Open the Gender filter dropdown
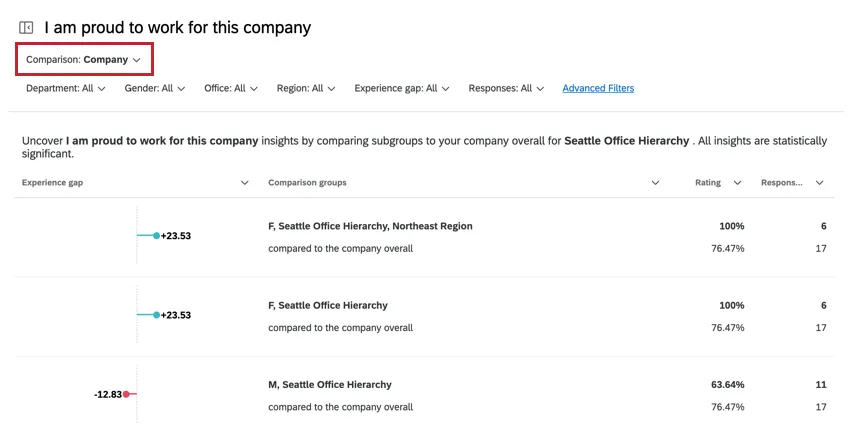850x425 pixels. (155, 88)
